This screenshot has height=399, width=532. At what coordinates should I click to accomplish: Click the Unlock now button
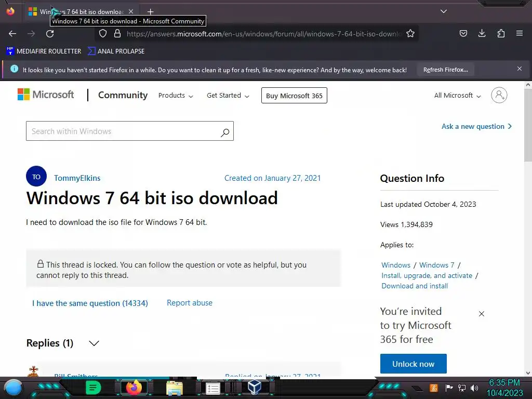[x=413, y=364]
